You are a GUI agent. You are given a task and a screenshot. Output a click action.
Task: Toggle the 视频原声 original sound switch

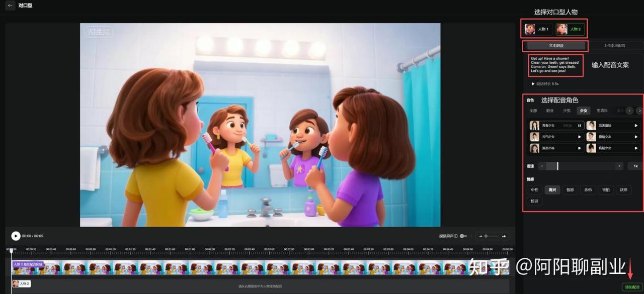[463, 236]
